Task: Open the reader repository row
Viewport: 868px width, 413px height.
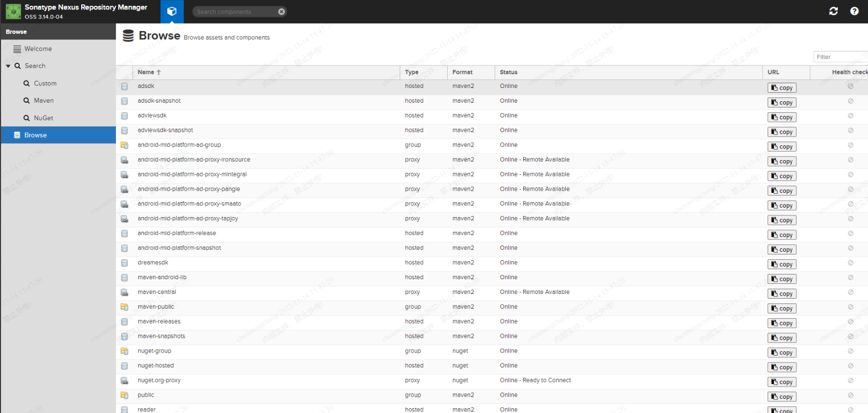Action: point(492,409)
